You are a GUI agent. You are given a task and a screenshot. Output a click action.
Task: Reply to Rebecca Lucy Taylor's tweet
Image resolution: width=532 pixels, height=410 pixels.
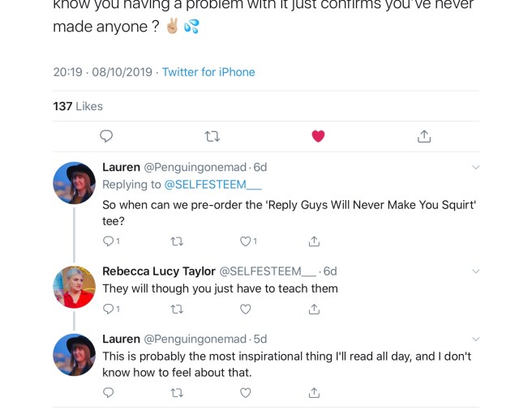pyautogui.click(x=109, y=309)
